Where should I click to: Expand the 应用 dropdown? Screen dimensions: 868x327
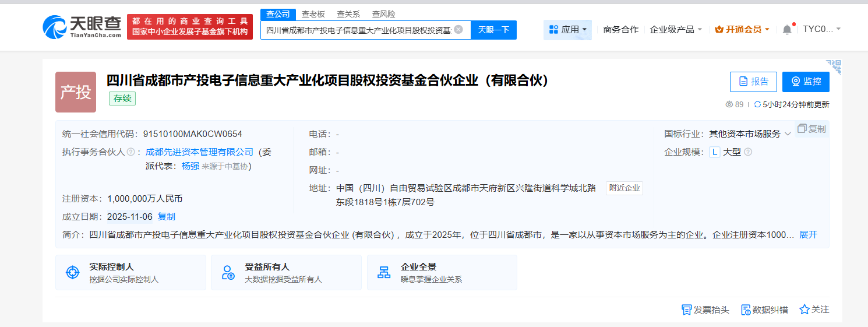click(567, 30)
